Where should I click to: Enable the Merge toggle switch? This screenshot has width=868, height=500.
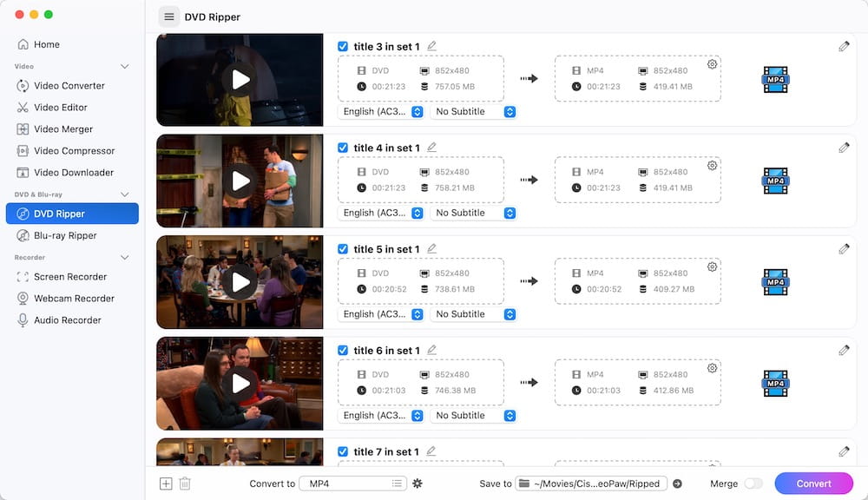point(753,484)
